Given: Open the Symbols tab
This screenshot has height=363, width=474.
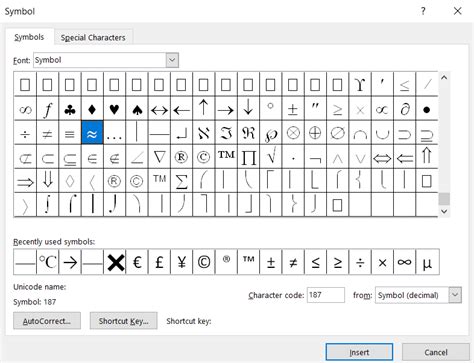Looking at the screenshot, I should pyautogui.click(x=29, y=37).
